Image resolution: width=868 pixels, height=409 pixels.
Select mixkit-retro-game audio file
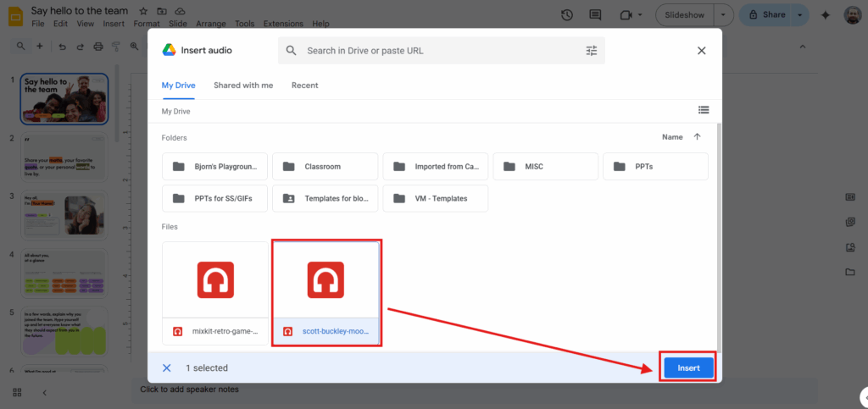pyautogui.click(x=215, y=293)
